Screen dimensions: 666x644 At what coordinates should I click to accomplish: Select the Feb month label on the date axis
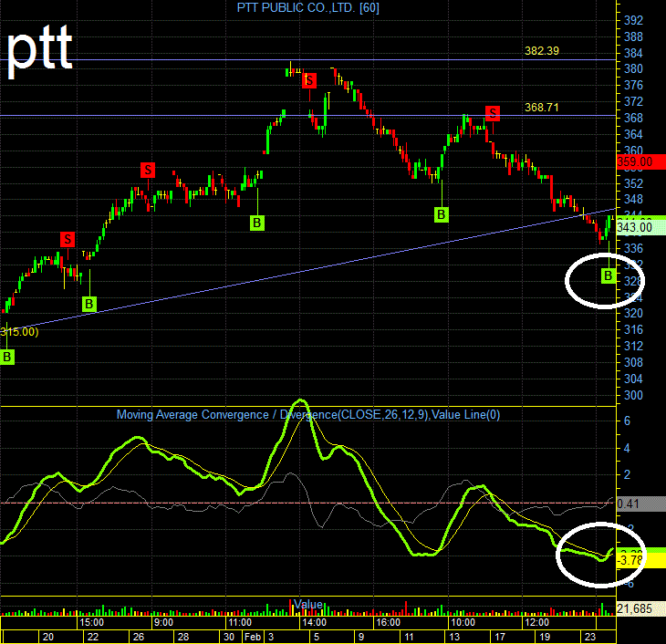[x=253, y=638]
